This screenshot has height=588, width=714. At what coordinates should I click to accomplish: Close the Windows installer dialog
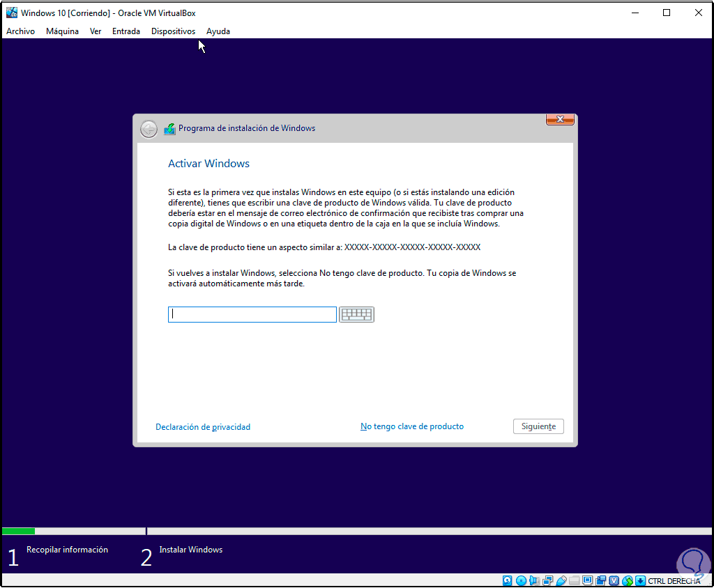click(560, 119)
